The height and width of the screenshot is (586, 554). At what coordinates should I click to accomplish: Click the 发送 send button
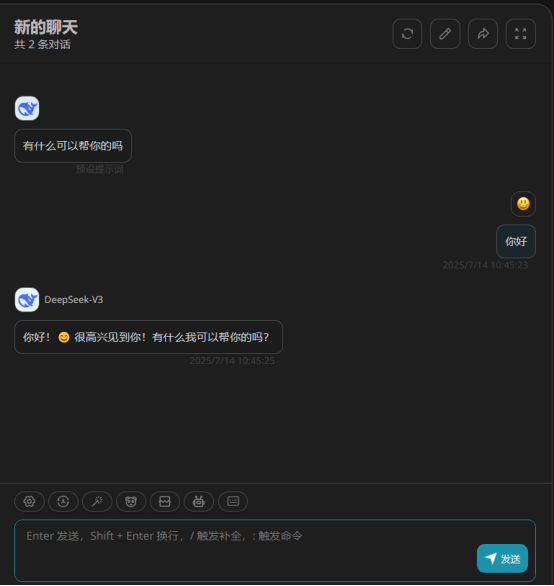[502, 559]
